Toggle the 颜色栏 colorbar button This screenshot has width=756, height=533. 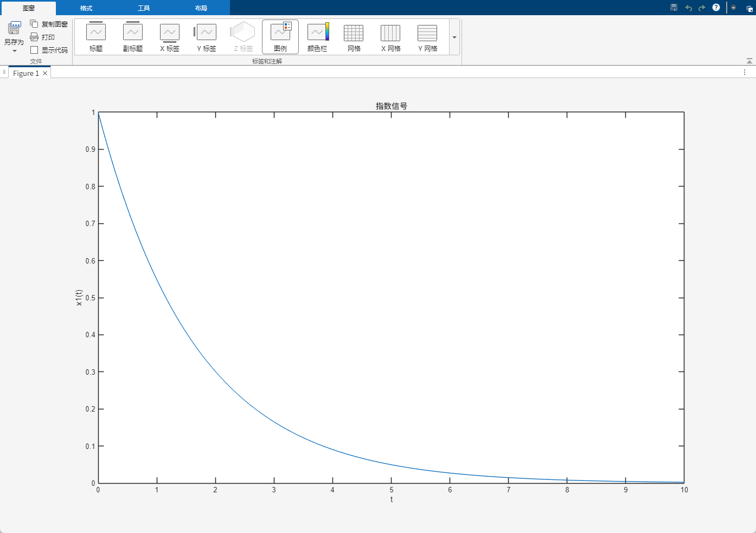tap(317, 37)
